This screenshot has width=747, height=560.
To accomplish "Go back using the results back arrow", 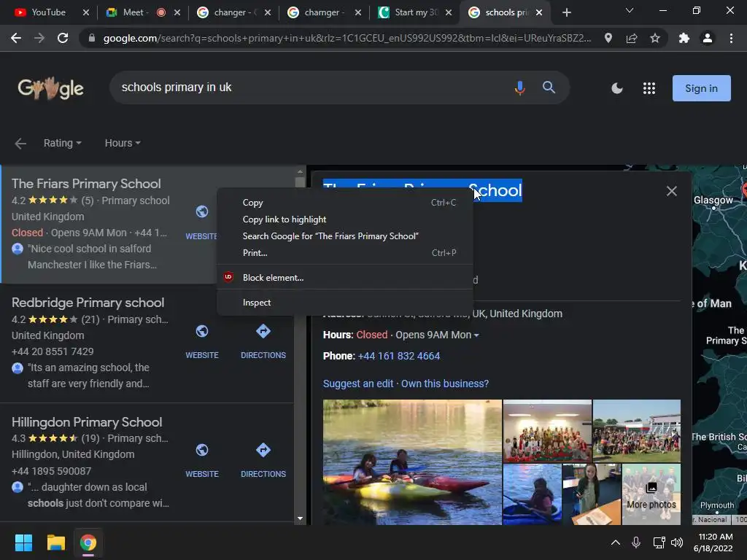I will pyautogui.click(x=20, y=144).
